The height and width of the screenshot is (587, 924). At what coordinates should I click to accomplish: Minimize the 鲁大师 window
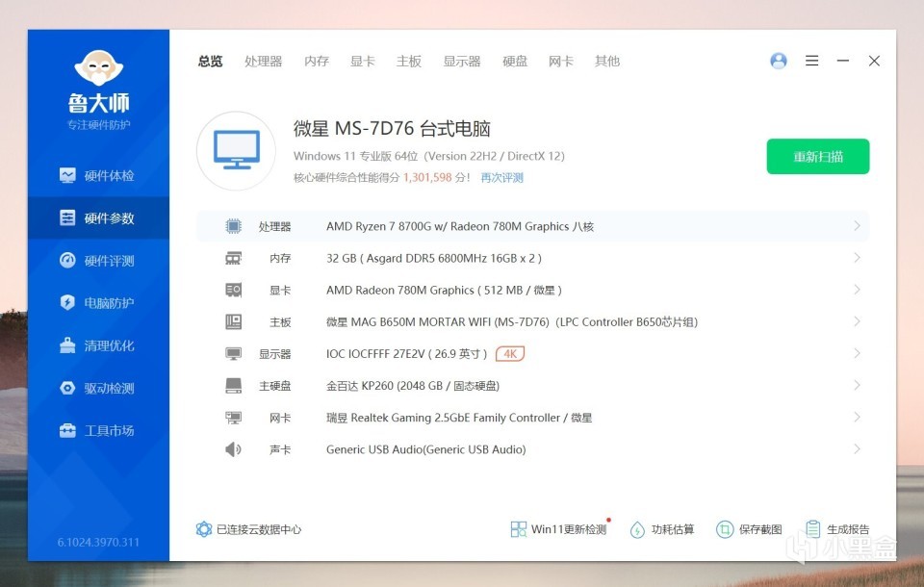click(x=843, y=61)
